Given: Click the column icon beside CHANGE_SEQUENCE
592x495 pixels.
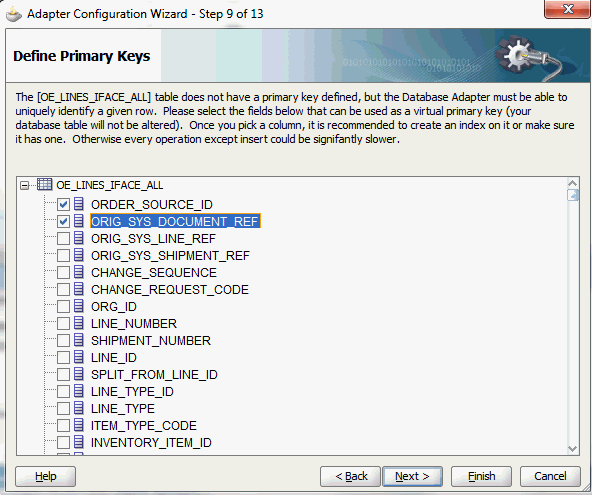Looking at the screenshot, I should tap(79, 272).
